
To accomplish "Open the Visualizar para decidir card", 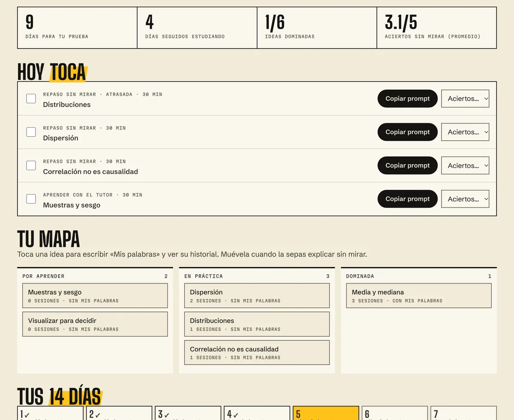I will (95, 324).
